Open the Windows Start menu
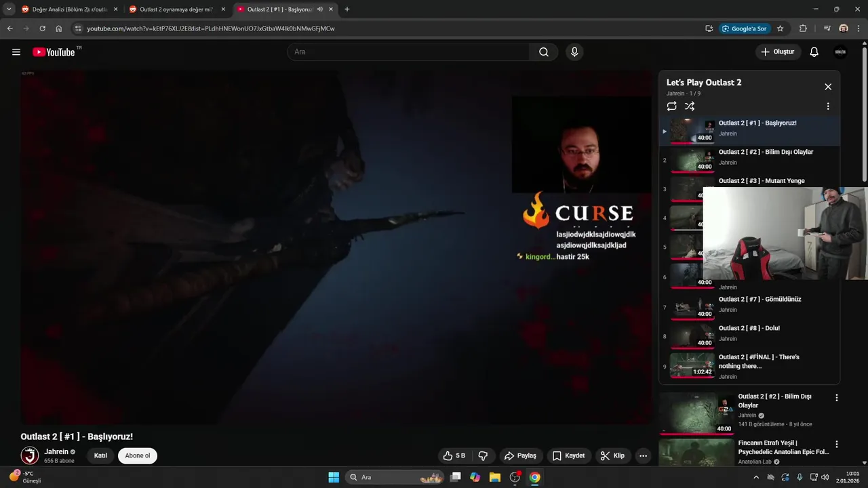The width and height of the screenshot is (868, 488). [x=334, y=477]
